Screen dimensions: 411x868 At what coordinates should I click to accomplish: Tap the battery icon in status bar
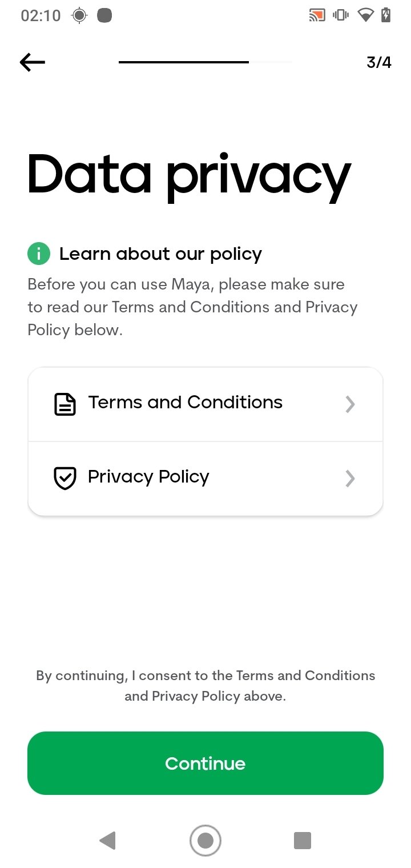[x=386, y=15]
